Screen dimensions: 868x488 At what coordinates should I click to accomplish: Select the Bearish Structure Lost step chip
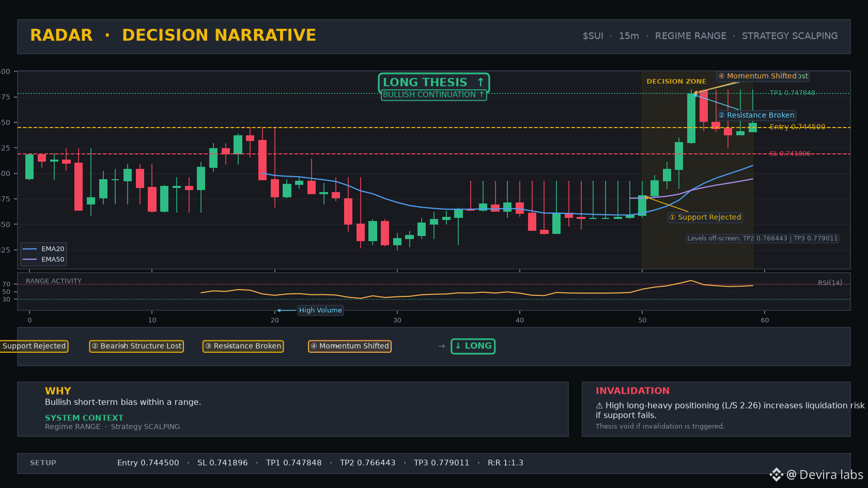137,346
